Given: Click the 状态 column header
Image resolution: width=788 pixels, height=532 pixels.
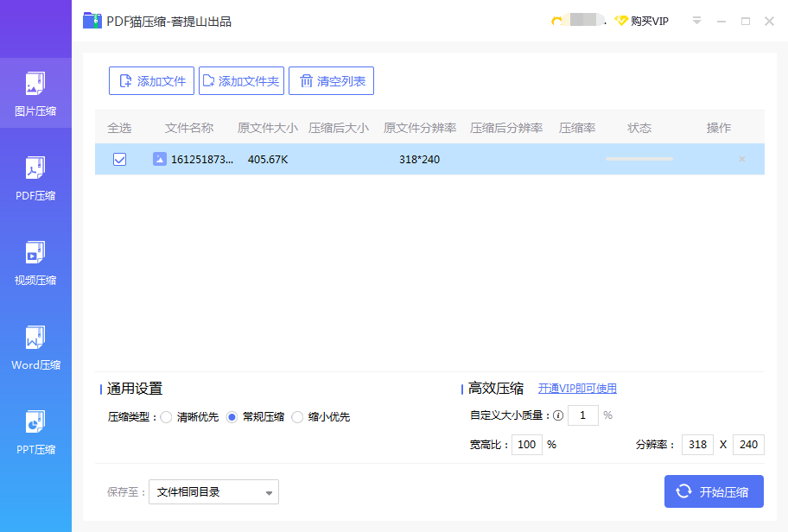Looking at the screenshot, I should (639, 128).
